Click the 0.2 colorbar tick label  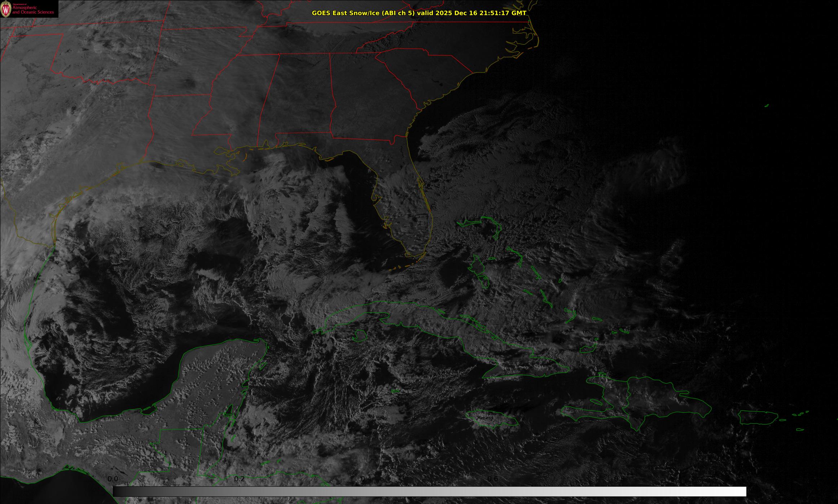240,479
